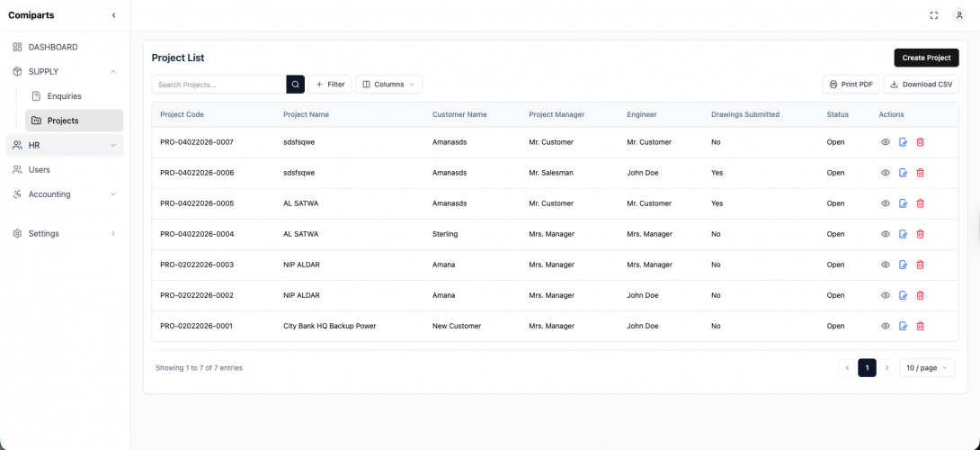The image size is (980, 450).
Task: Edit project PRO-02022026-0002
Action: tap(903, 295)
